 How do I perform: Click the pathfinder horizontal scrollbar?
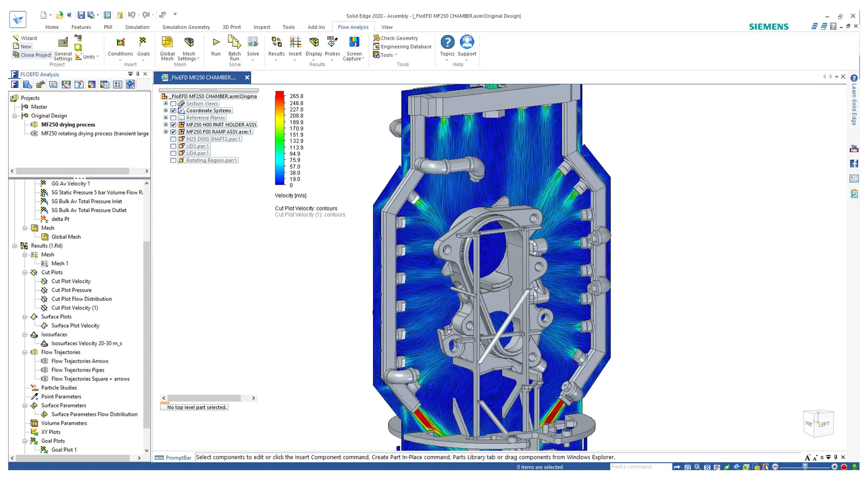(x=204, y=398)
